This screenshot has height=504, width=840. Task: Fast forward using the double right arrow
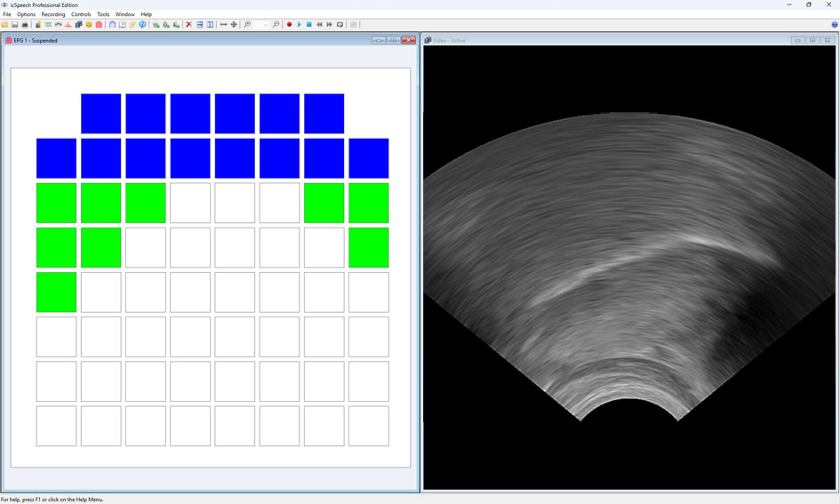click(x=330, y=25)
